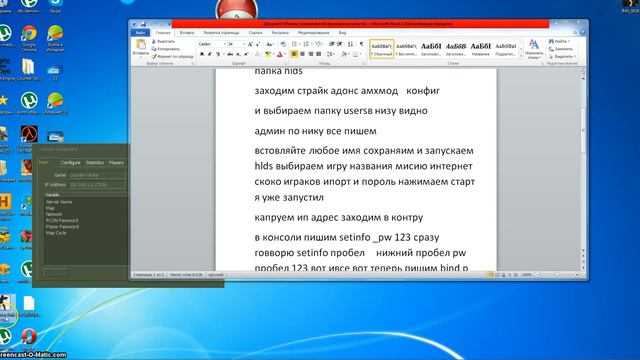640x360 pixels.
Task: Apply the Без интервала (No Spacing) style
Action: point(406,49)
